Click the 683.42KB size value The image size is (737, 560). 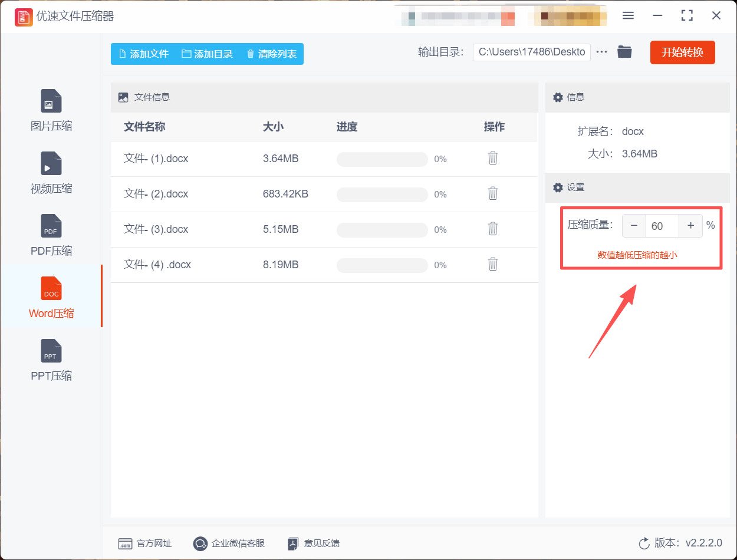[285, 194]
